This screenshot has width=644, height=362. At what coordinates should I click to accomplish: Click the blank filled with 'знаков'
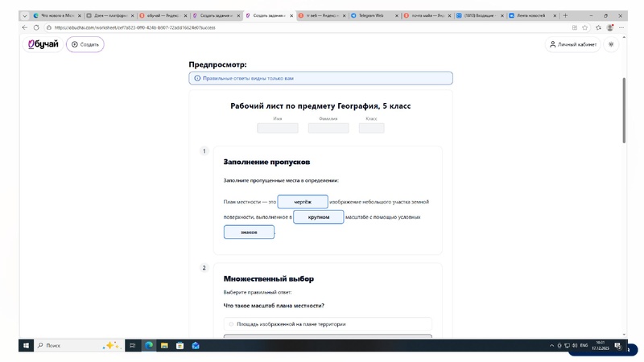[x=249, y=232]
